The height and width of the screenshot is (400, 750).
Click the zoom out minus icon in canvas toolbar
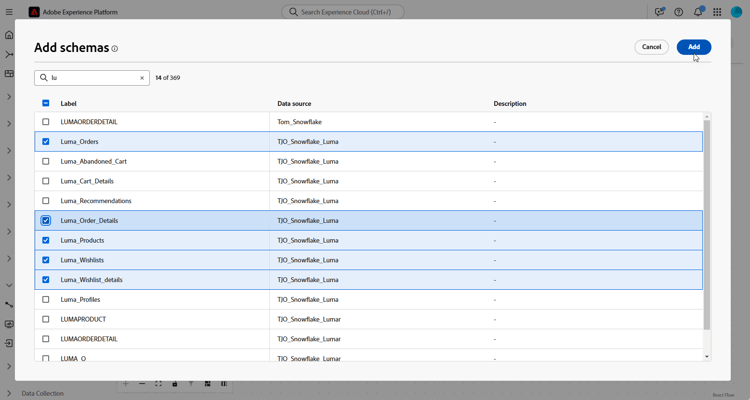pos(142,384)
